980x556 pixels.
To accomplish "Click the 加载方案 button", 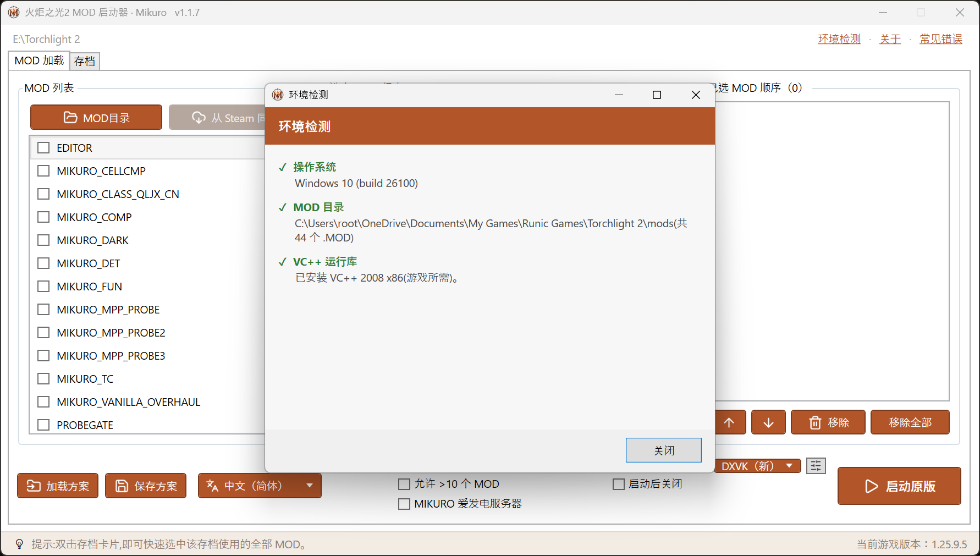I will 58,486.
